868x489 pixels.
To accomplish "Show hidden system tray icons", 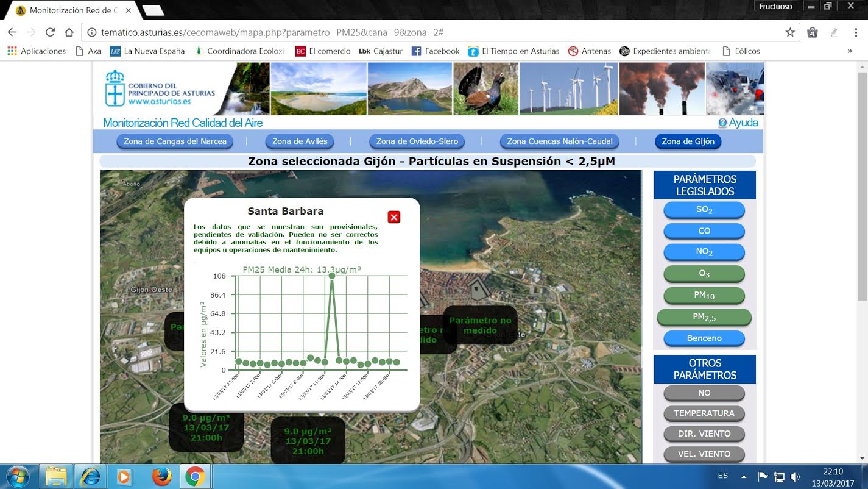I will tap(744, 476).
